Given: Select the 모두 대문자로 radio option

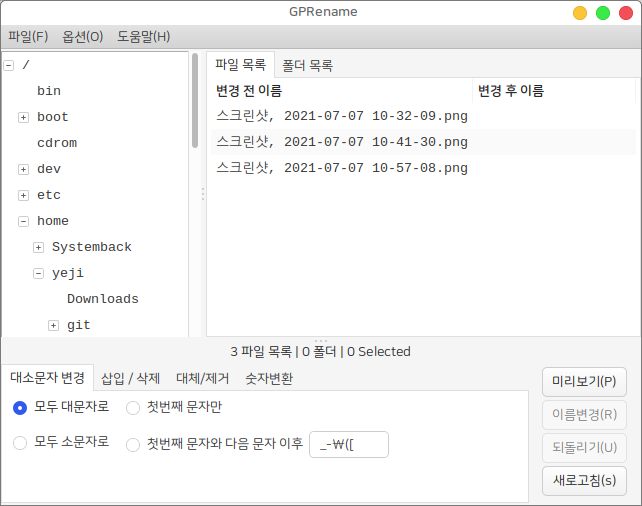Looking at the screenshot, I should 20,407.
